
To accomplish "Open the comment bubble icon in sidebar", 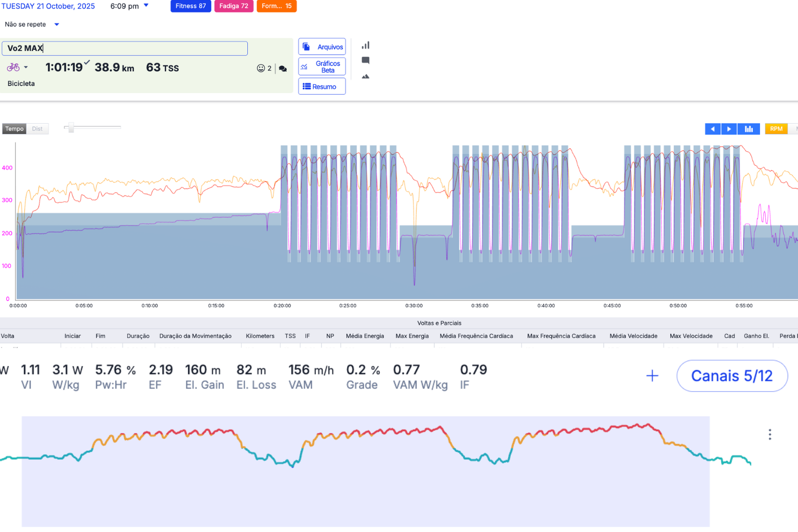I will coord(365,60).
